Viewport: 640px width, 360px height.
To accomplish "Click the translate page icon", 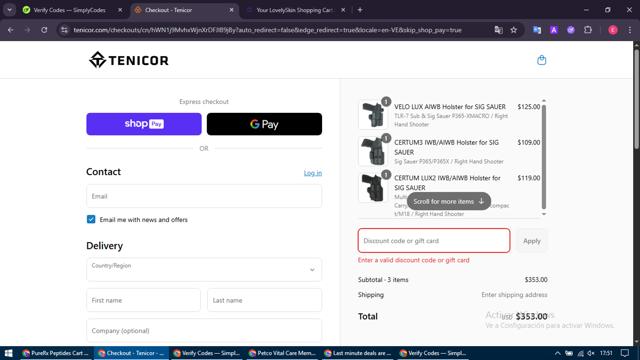I will 498,30.
